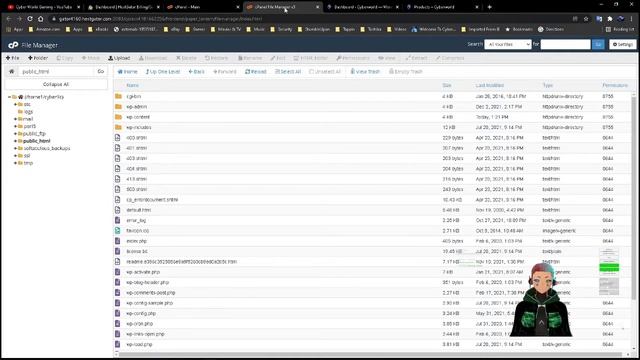
Task: Open File Manager Settings
Action: click(x=622, y=44)
